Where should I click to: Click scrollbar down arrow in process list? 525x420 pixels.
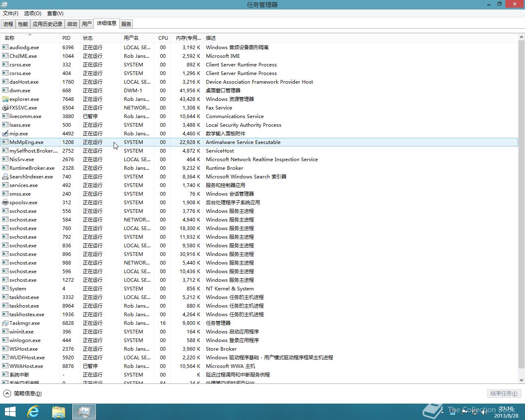[x=521, y=380]
